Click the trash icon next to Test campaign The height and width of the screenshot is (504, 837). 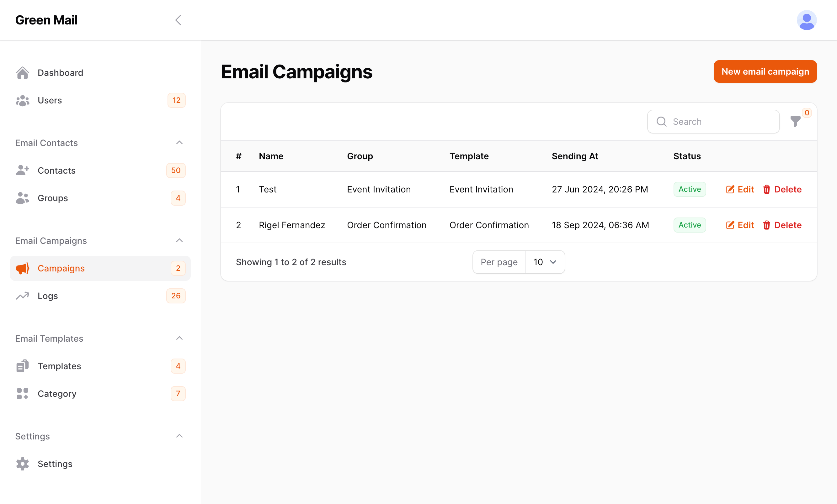[x=767, y=189]
